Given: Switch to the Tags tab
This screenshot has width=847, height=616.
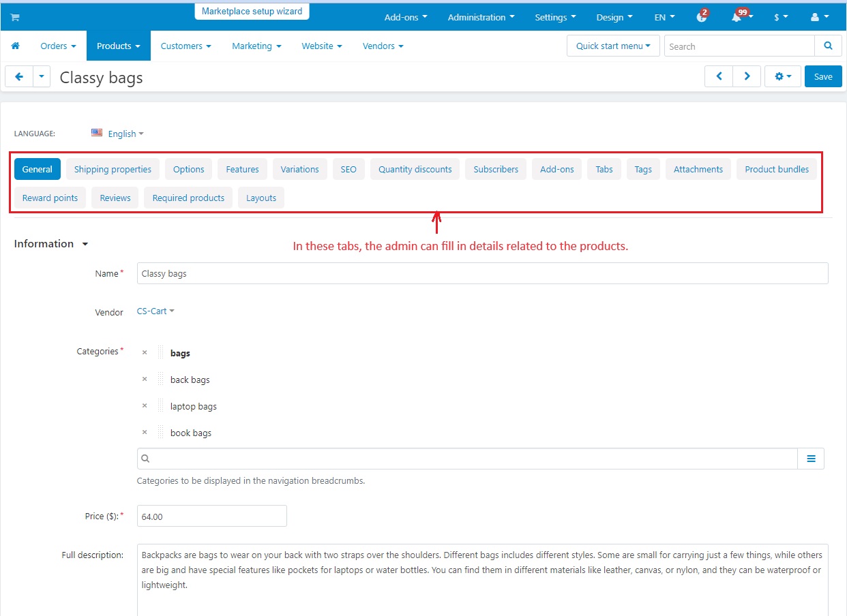Looking at the screenshot, I should pyautogui.click(x=643, y=169).
